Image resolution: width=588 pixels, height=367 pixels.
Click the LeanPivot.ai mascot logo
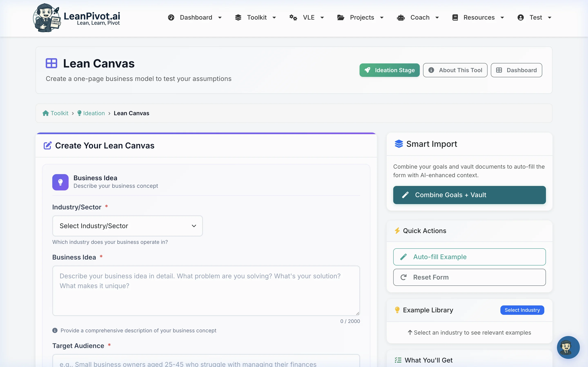(x=47, y=18)
